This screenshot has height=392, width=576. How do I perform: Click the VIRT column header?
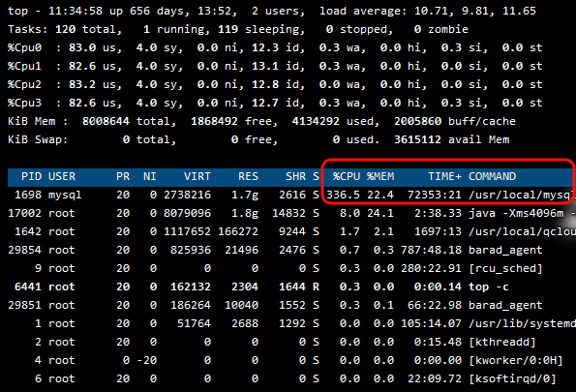click(x=197, y=177)
